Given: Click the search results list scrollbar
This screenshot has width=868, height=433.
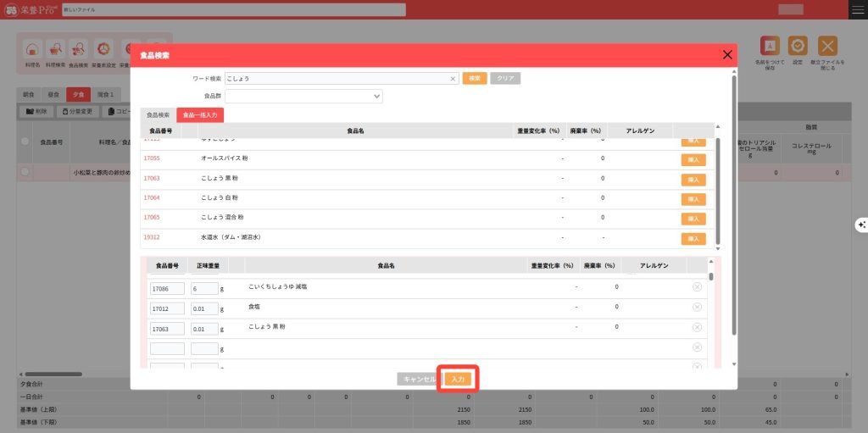Looking at the screenshot, I should [718, 186].
